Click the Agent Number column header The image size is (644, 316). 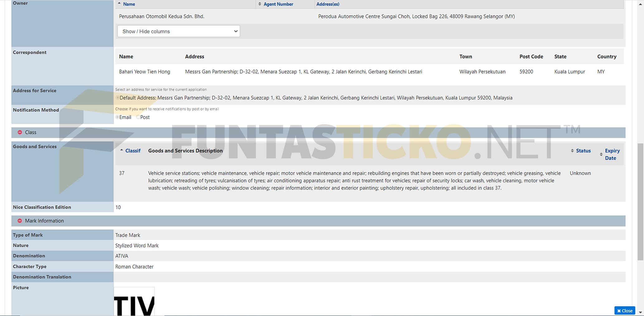point(278,4)
